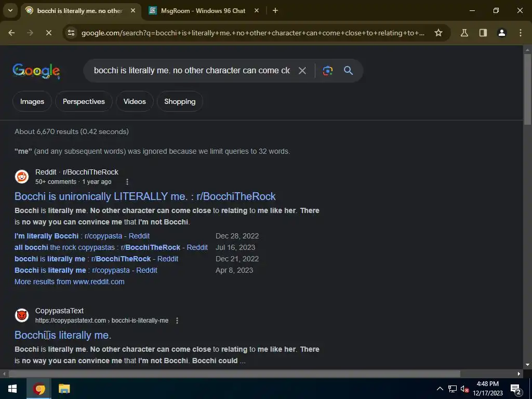Click the scroll up arrow
Screen dimensions: 532x399
click(527, 49)
